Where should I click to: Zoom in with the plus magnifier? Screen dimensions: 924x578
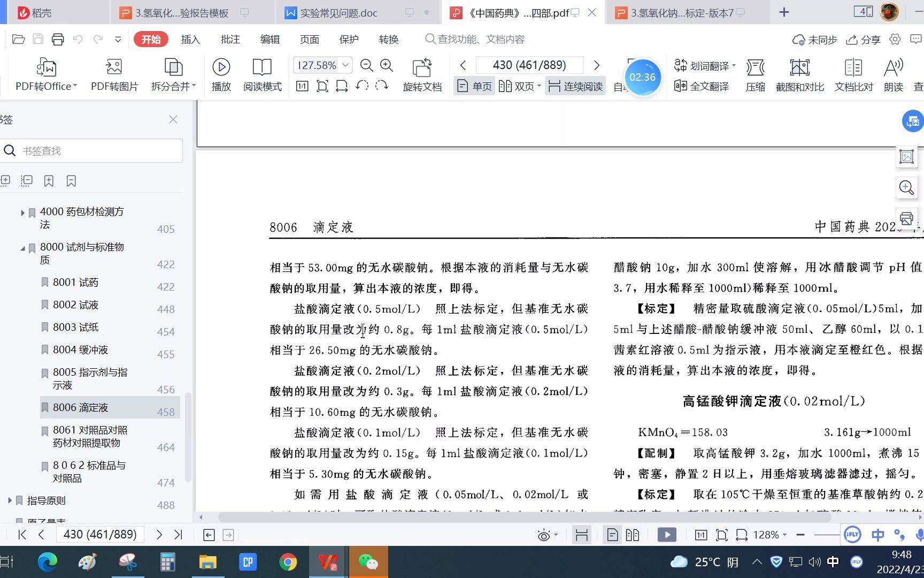pyautogui.click(x=387, y=65)
